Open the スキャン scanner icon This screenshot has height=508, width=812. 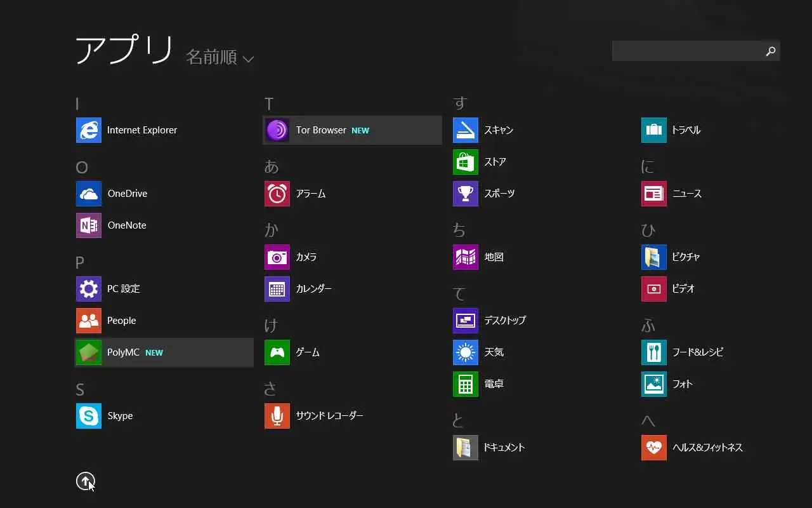coord(466,130)
